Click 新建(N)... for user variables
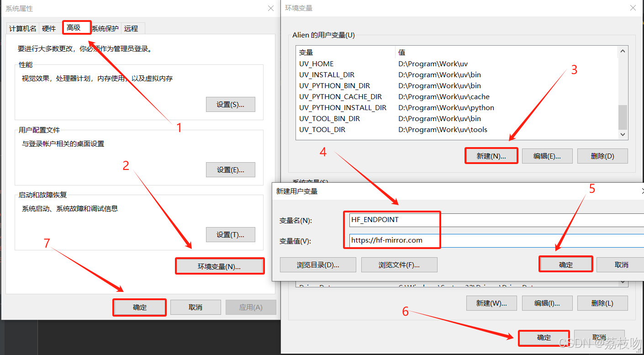 click(491, 156)
